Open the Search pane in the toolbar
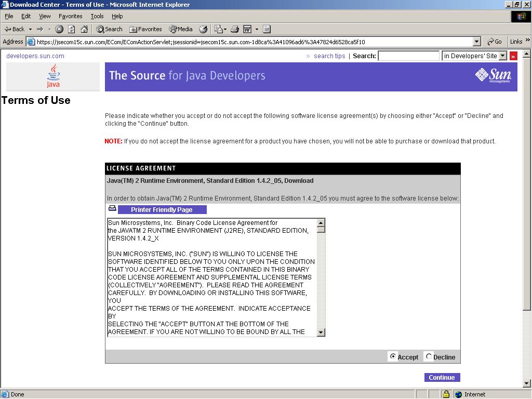 (109, 29)
